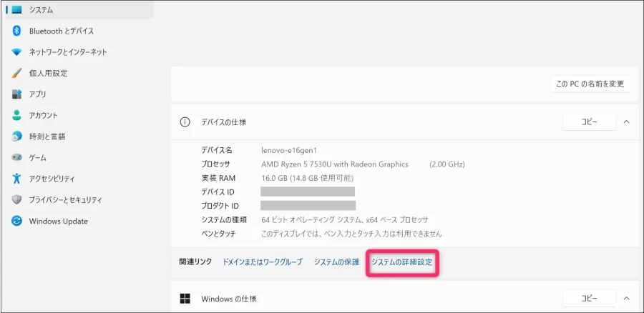This screenshot has height=313, width=644.
Task: Click the 関連リンク label
Action: 195,262
